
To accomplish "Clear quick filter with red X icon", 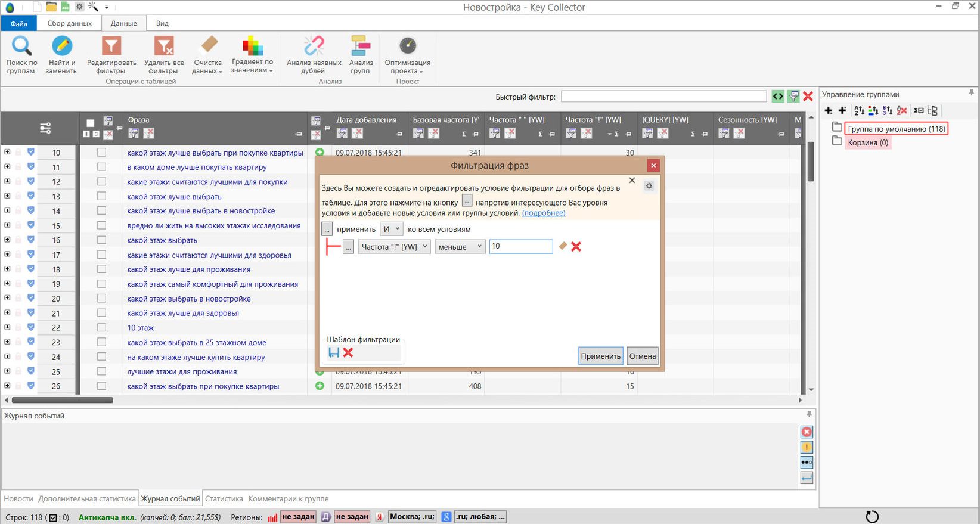I will coord(808,96).
